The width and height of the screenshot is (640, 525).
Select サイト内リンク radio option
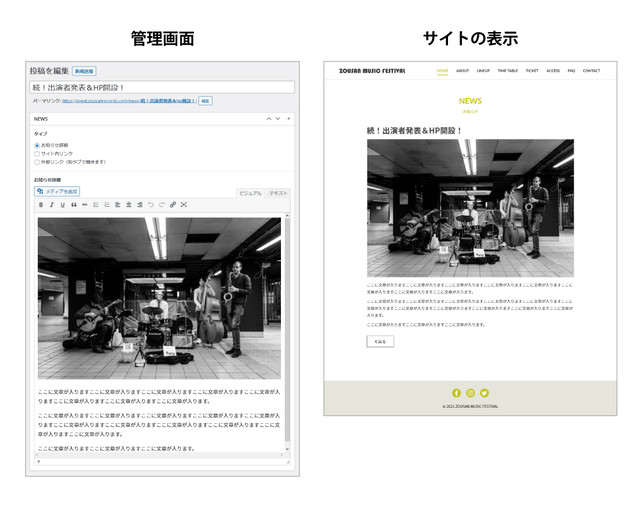37,154
